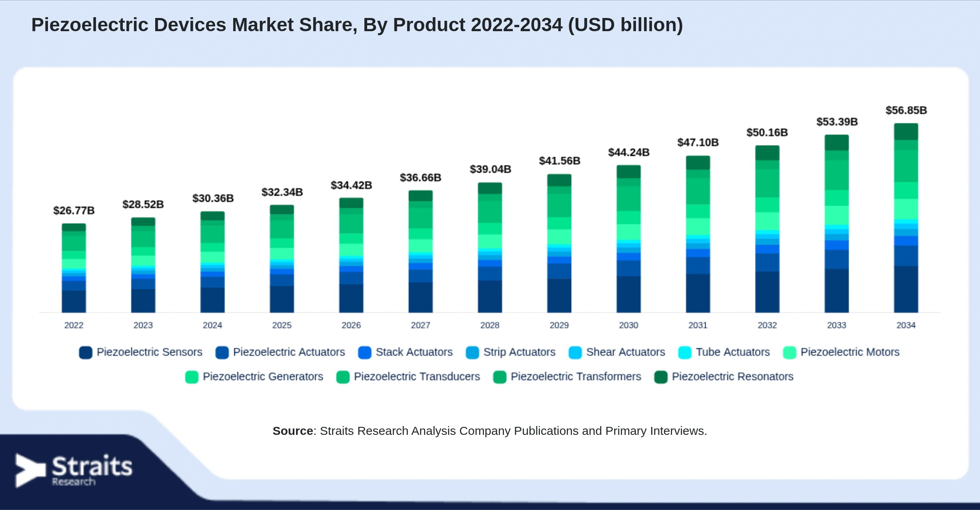The height and width of the screenshot is (510, 980).
Task: Click the 2027 stacked bar
Action: [420, 251]
